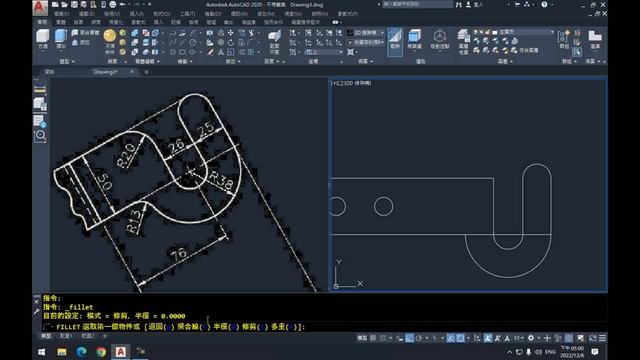
Task: Open the Windows notification center
Action: pos(595,352)
